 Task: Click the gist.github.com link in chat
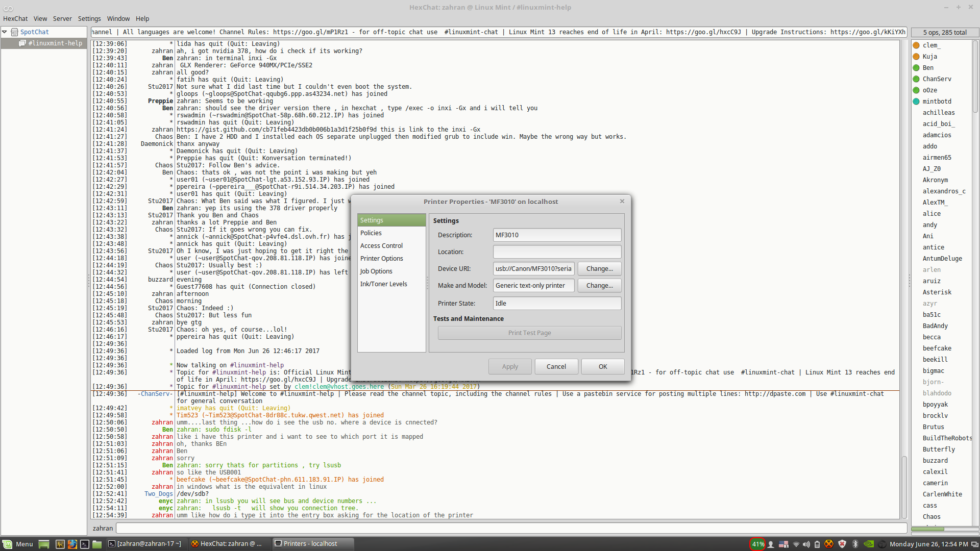(276, 130)
